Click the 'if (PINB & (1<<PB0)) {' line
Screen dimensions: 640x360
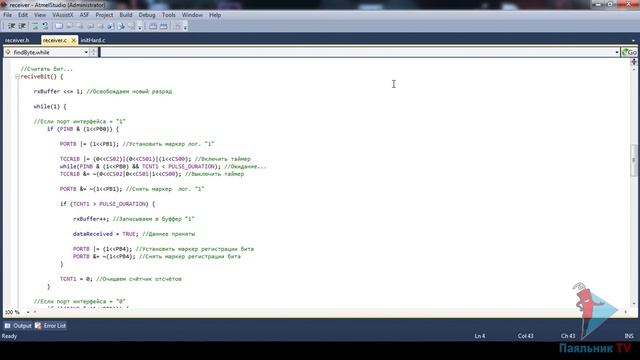[x=83, y=129]
